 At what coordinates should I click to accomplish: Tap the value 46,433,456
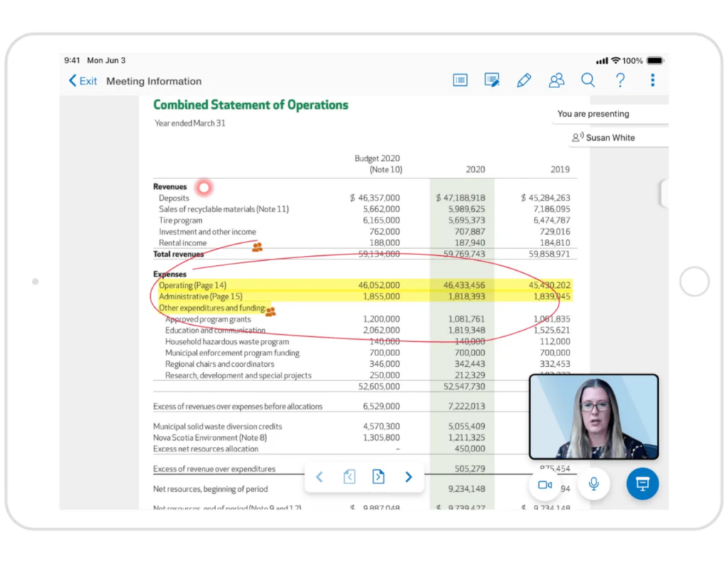pyautogui.click(x=464, y=285)
